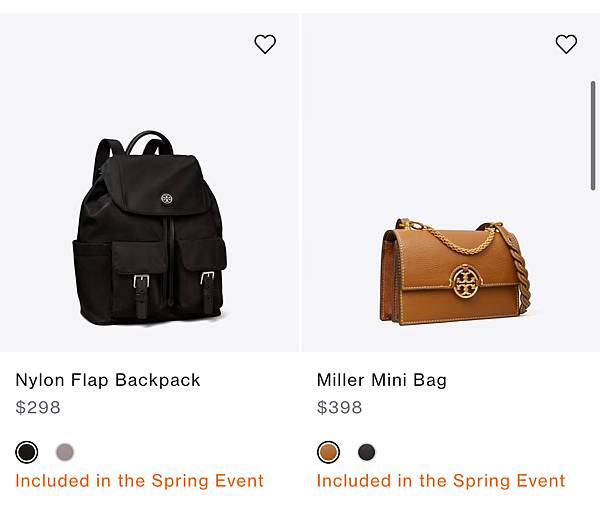Open the Miller Mini Bag title link
Image resolution: width=600 pixels, height=507 pixels.
click(x=382, y=380)
